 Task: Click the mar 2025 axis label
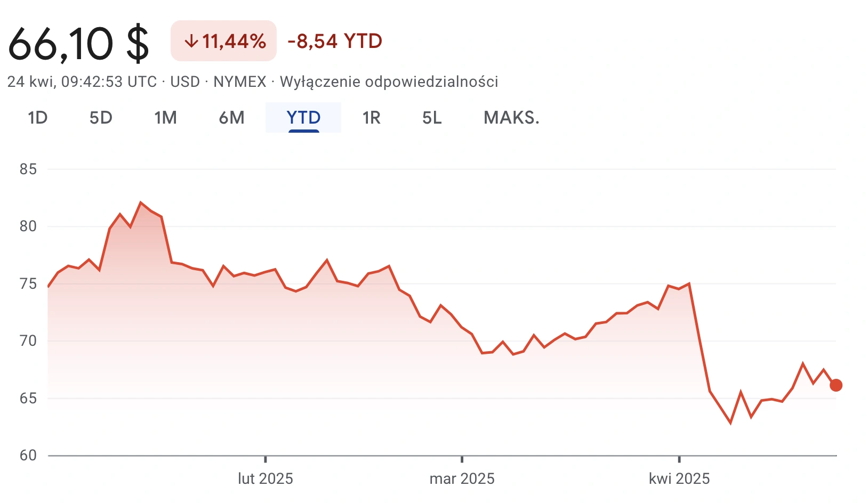click(x=462, y=478)
